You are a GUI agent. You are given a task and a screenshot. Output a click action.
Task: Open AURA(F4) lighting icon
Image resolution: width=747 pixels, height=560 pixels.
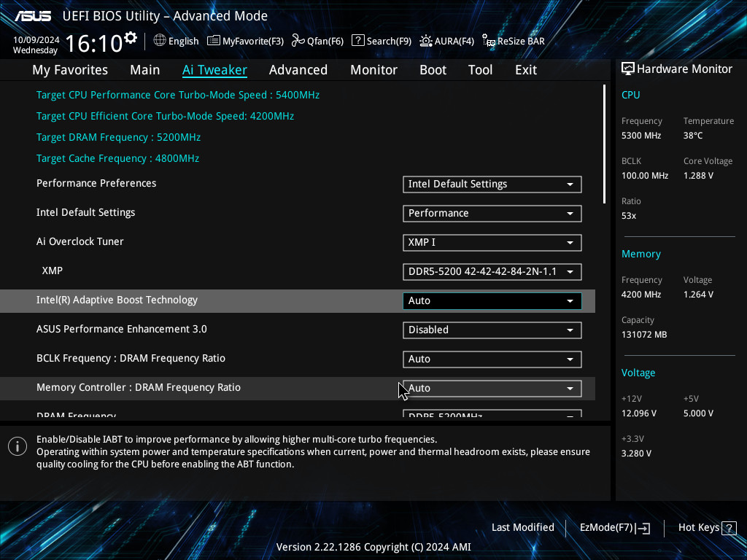[426, 41]
